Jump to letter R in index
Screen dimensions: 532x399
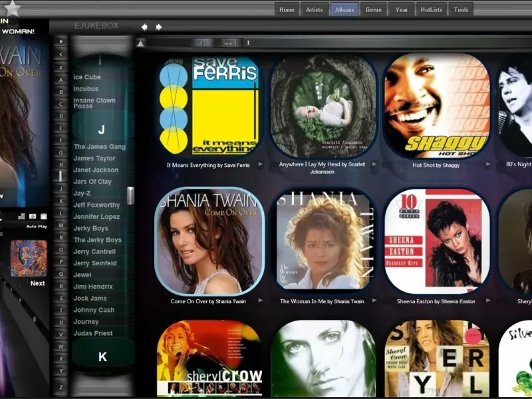pos(61,286)
